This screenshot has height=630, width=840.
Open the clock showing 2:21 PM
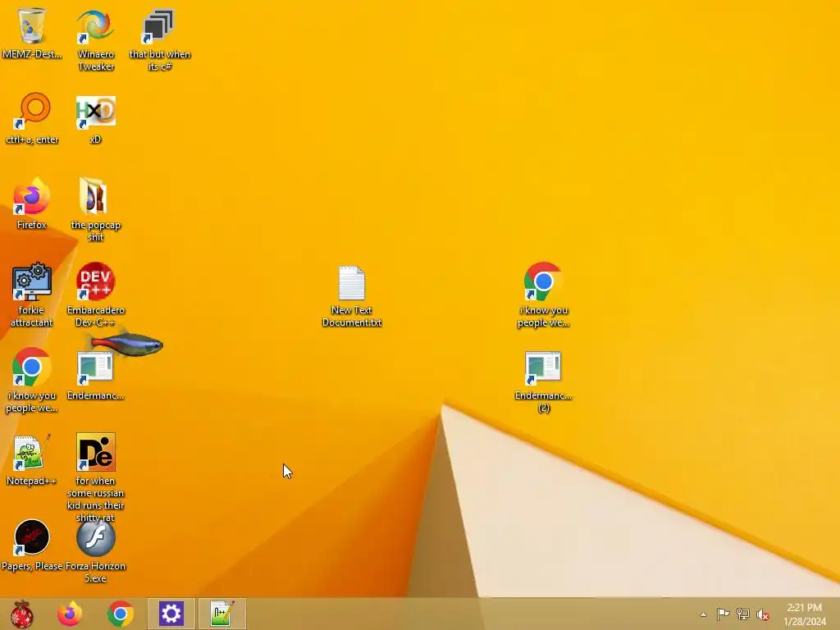[804, 614]
